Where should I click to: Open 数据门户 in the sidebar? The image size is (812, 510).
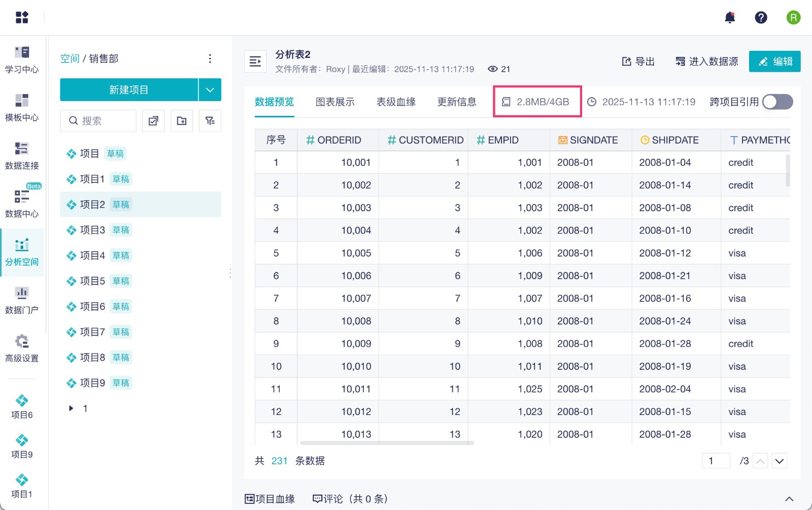tap(22, 300)
